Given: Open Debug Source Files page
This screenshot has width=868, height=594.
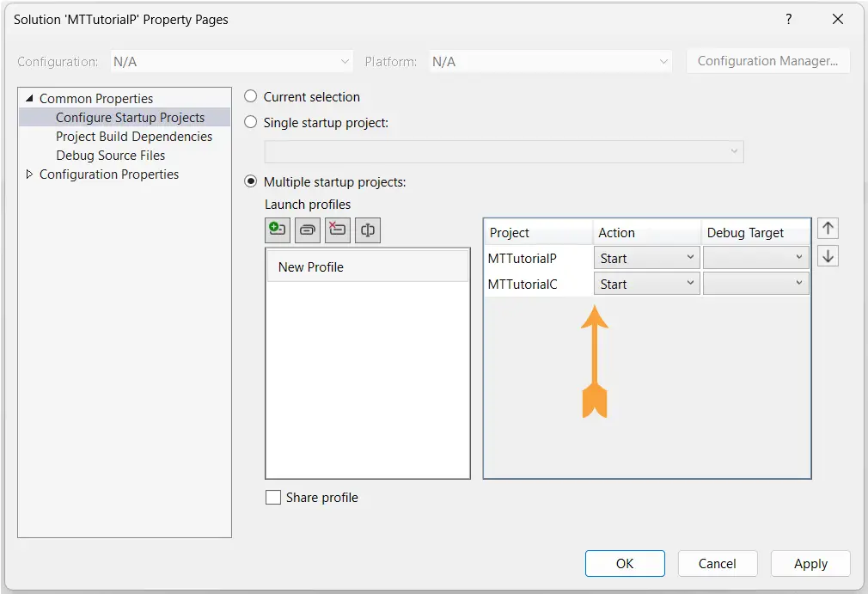Looking at the screenshot, I should click(110, 156).
